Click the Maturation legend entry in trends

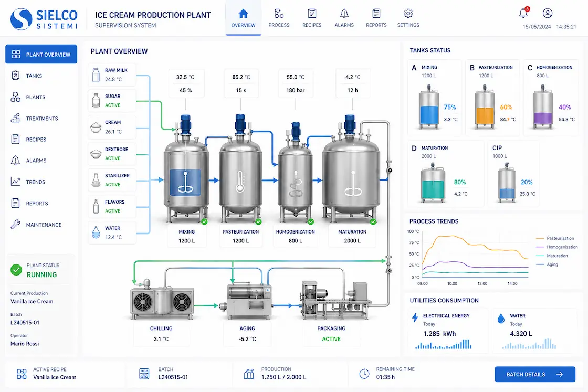point(552,256)
